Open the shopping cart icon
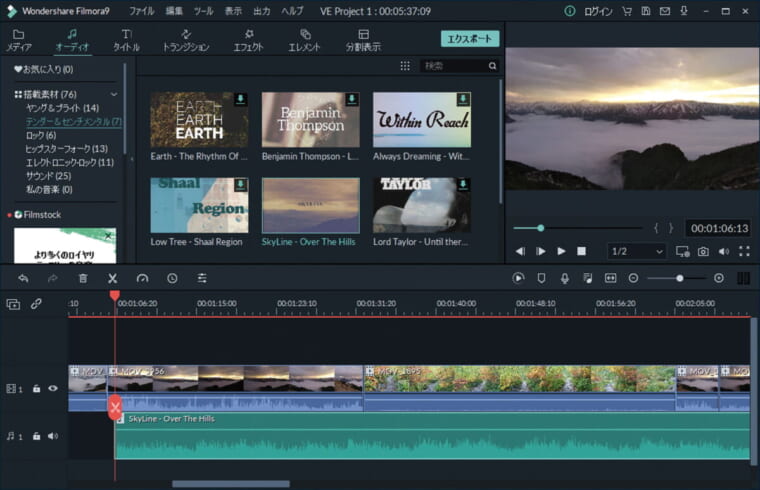 pos(627,11)
